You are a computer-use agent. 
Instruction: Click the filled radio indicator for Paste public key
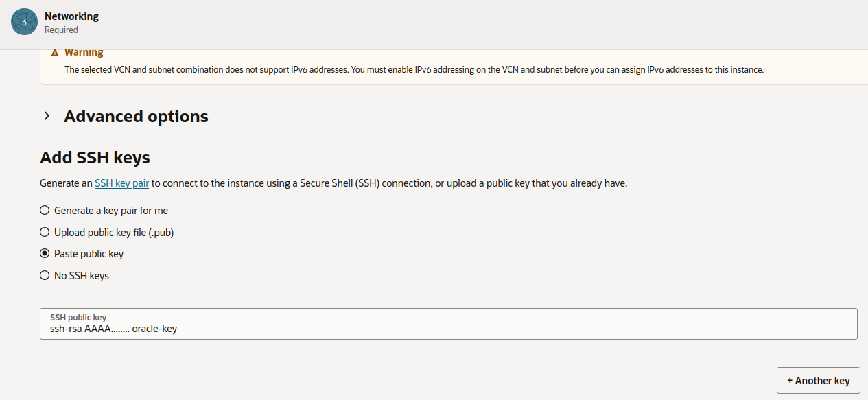(44, 253)
